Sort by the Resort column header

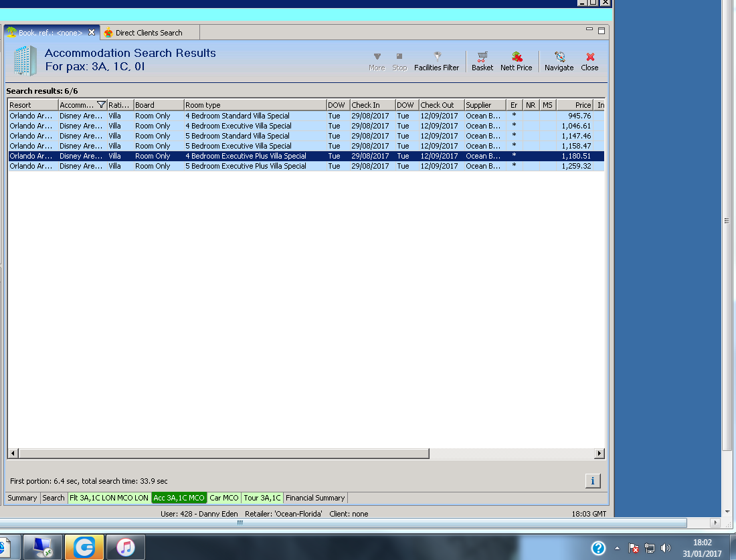point(33,105)
